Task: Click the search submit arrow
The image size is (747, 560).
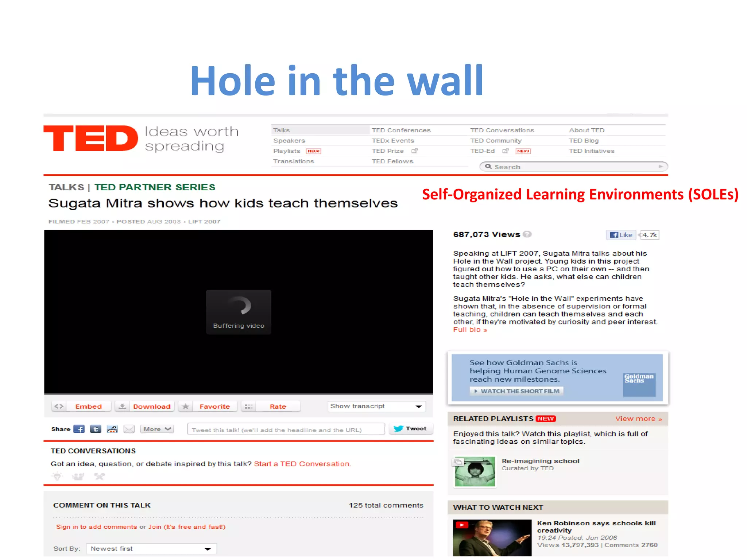Action: click(661, 167)
